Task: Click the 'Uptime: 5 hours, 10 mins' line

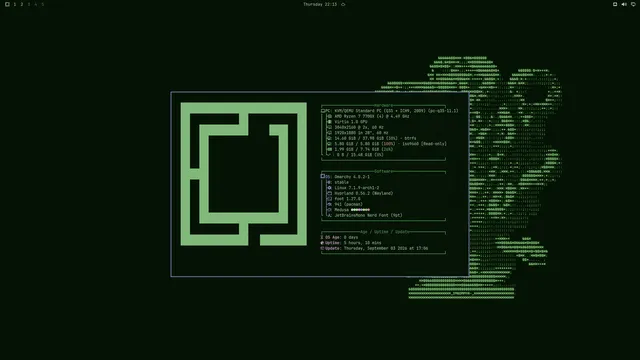Action: click(351, 243)
